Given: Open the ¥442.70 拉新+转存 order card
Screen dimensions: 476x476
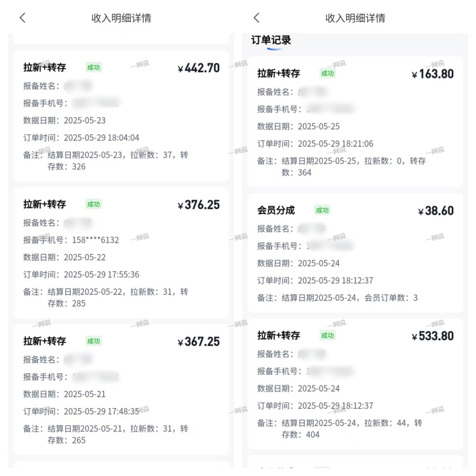Looking at the screenshot, I should [121, 116].
